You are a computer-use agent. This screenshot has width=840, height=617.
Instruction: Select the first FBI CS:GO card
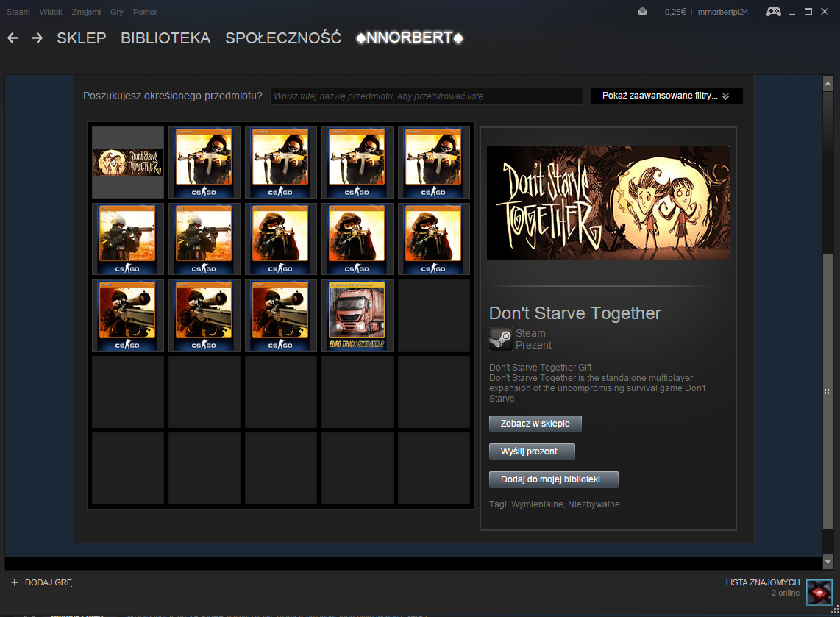128,239
